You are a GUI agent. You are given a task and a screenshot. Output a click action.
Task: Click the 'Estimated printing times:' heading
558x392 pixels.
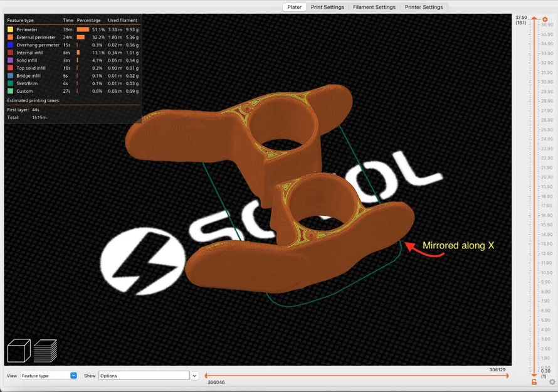(33, 100)
